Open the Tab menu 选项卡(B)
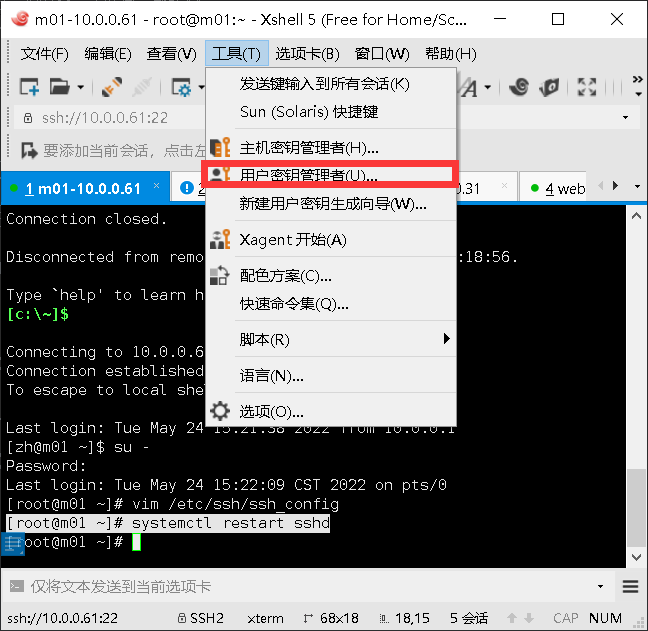Screen dimensions: 648x631 (x=307, y=54)
